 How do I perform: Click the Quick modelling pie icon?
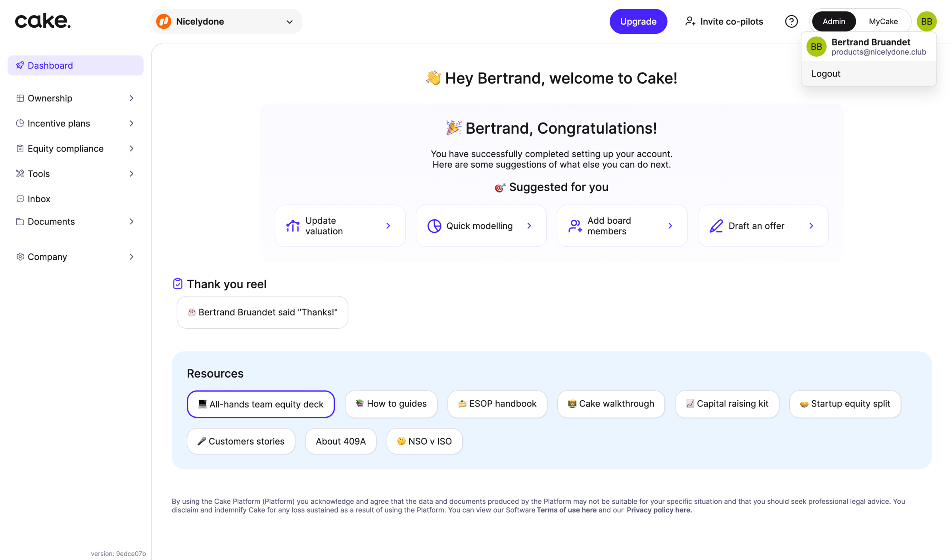point(434,226)
